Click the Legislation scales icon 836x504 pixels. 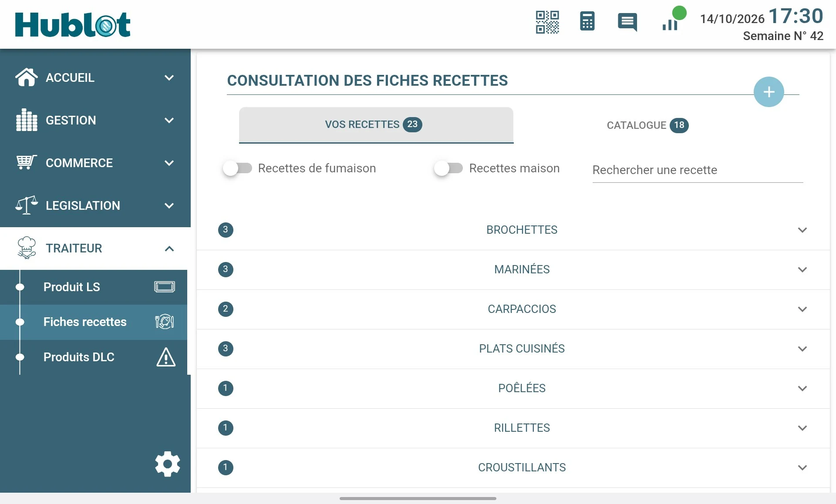click(27, 205)
